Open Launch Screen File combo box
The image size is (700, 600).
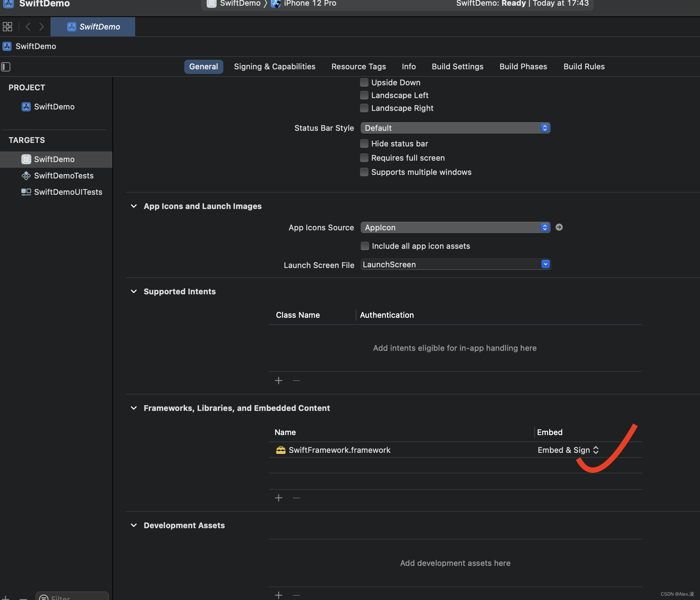pyautogui.click(x=545, y=264)
